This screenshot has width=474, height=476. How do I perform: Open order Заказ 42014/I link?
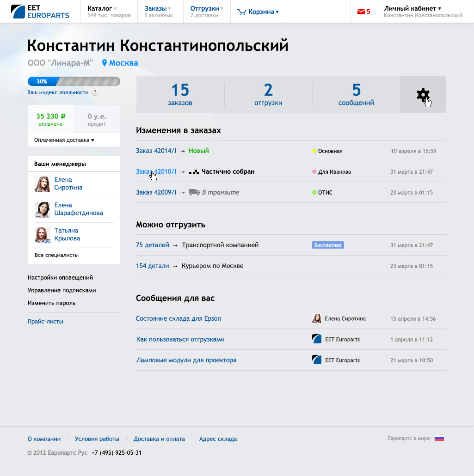click(156, 151)
